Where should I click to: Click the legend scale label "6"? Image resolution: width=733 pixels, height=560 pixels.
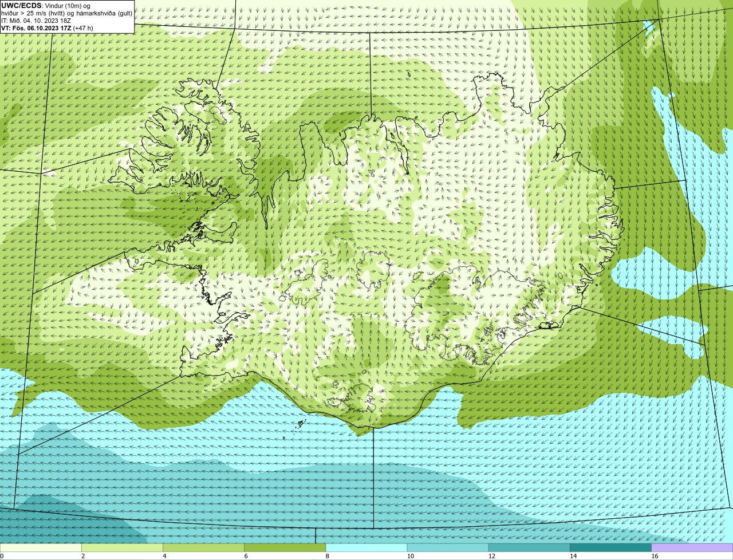point(246,556)
